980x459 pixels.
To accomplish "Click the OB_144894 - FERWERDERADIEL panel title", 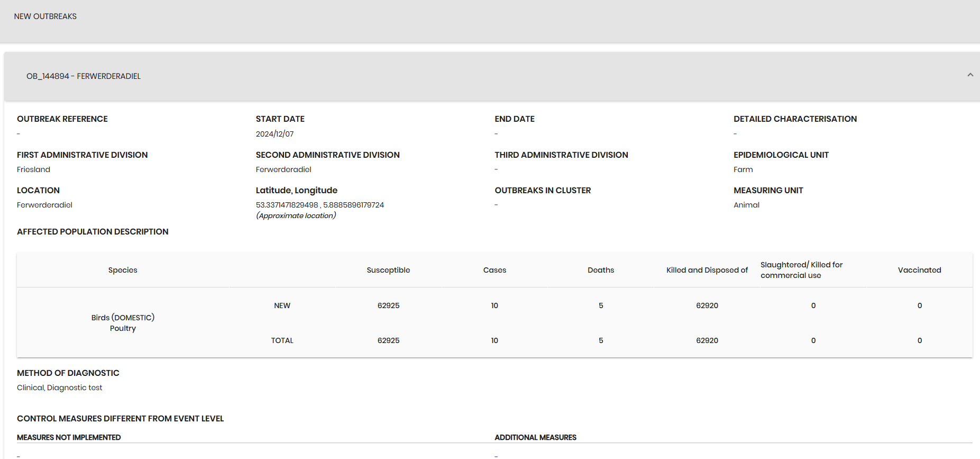I will pos(84,76).
